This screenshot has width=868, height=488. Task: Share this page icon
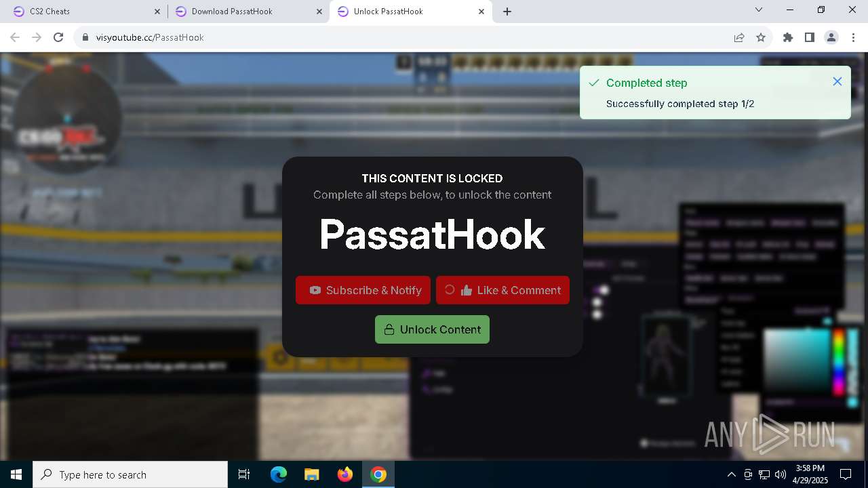(739, 37)
